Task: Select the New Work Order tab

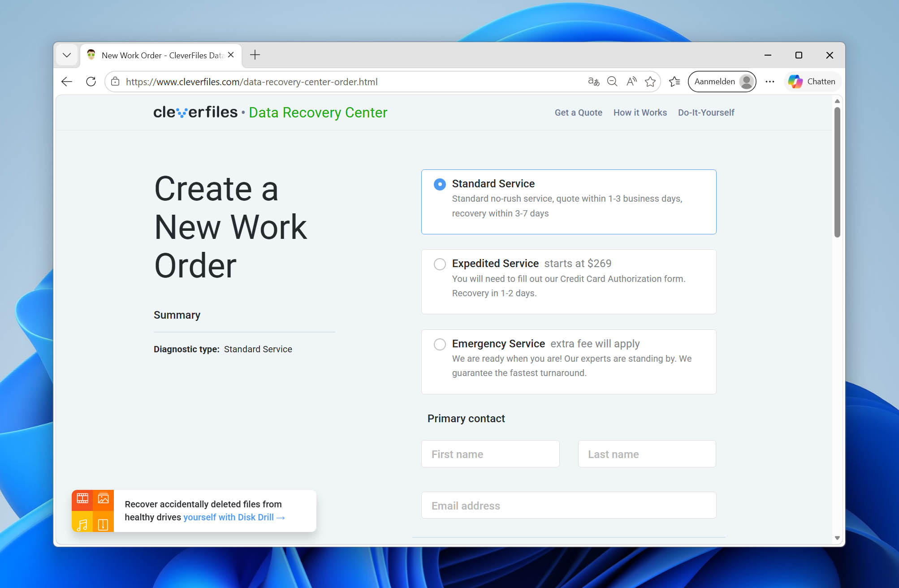Action: (x=161, y=56)
